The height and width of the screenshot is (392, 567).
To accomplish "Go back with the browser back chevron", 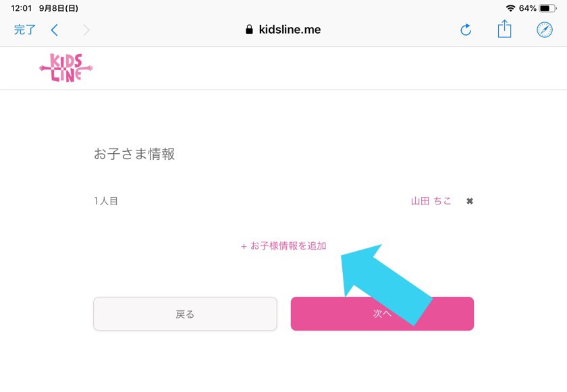I will tap(55, 30).
